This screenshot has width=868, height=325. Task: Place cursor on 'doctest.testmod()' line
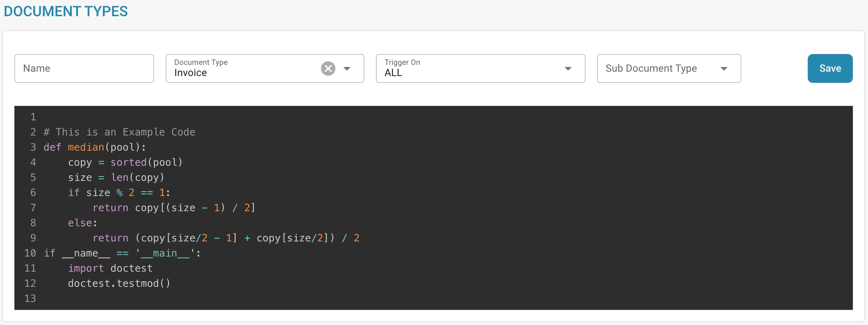(x=119, y=283)
